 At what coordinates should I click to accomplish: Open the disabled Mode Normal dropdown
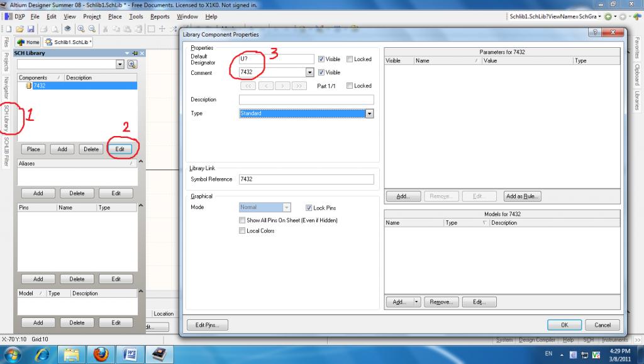287,207
